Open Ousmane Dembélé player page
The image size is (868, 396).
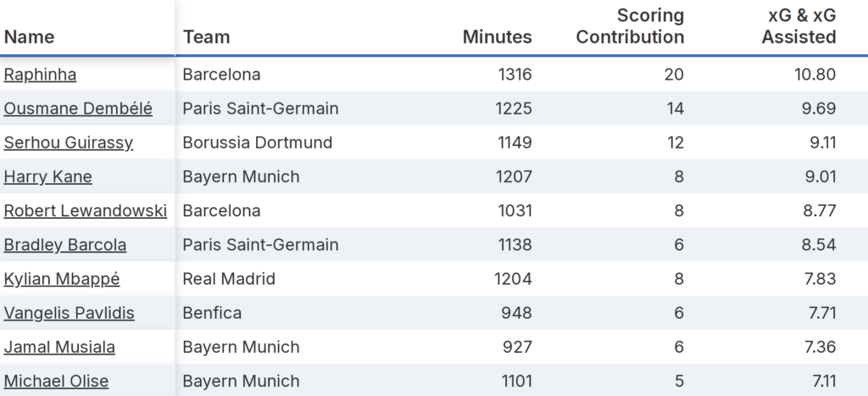click(78, 109)
